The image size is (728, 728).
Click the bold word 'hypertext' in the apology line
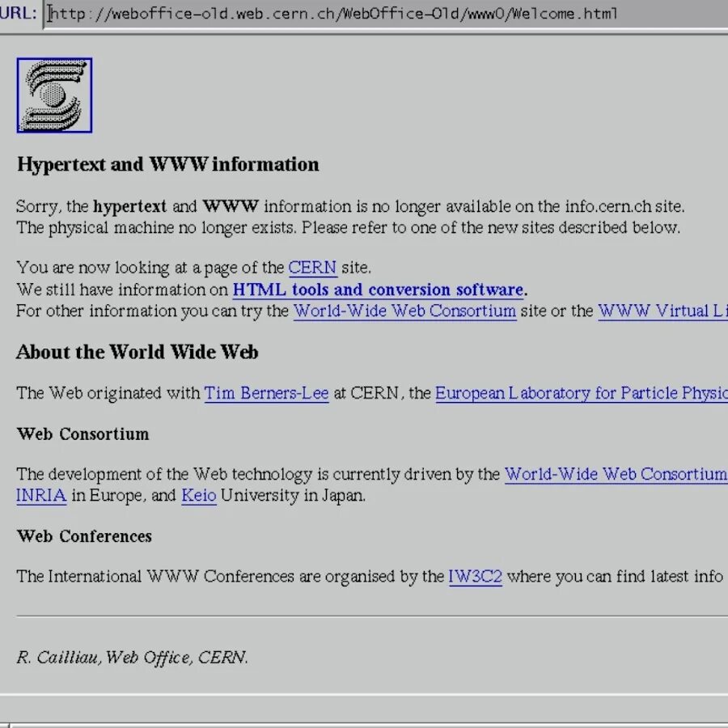(129, 206)
